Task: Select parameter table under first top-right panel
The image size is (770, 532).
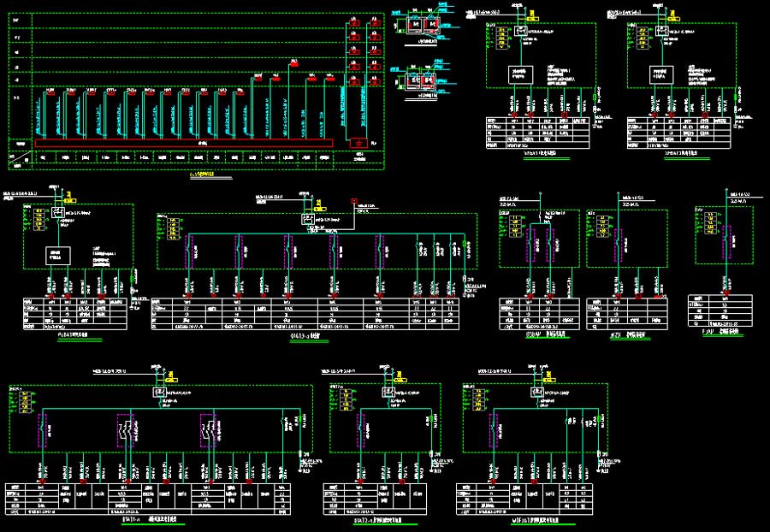Action: 539,134
